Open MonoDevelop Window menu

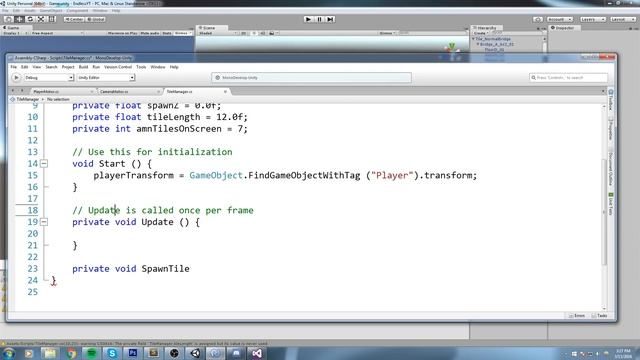pos(158,67)
